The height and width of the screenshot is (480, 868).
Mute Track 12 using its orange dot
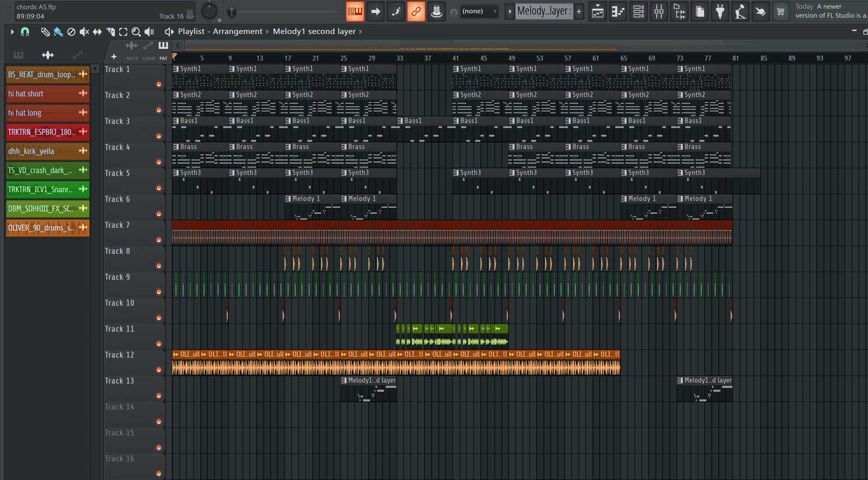tap(159, 370)
